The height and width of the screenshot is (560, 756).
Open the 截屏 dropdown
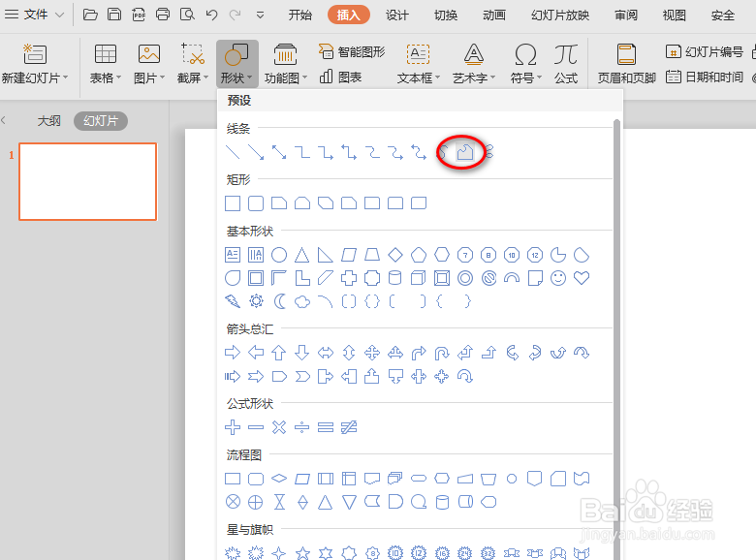193,64
